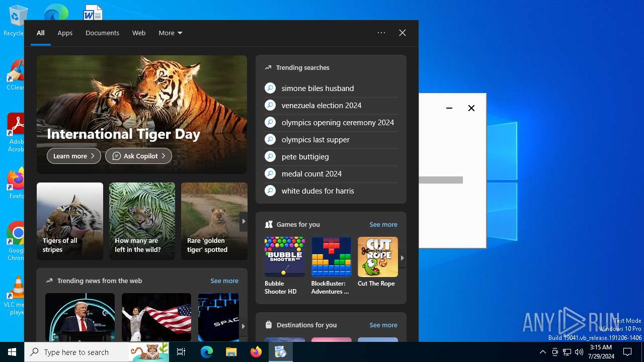This screenshot has height=362, width=644.
Task: Open File Explorer from the taskbar
Action: point(231,352)
